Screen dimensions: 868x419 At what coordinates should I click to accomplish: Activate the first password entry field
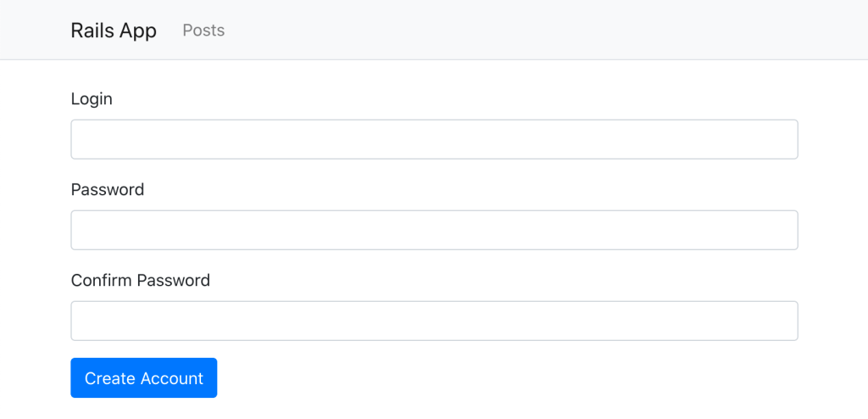pyautogui.click(x=434, y=230)
